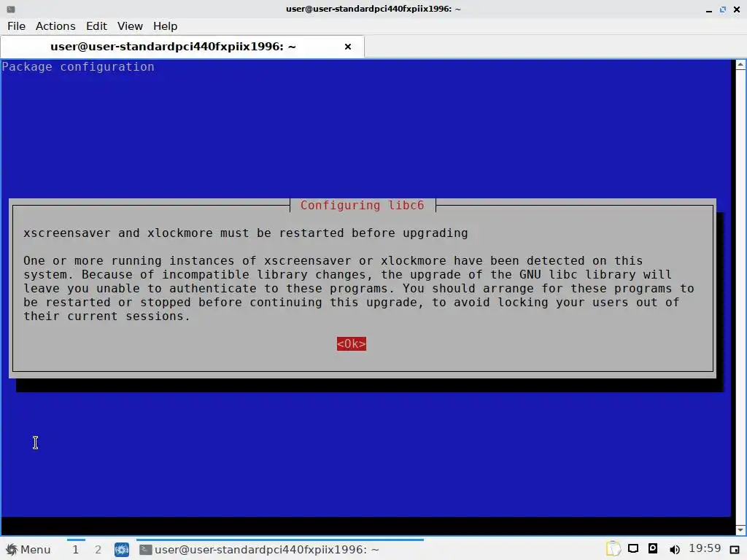Minimize the terminal window
This screenshot has width=747, height=560.
pos(709,9)
